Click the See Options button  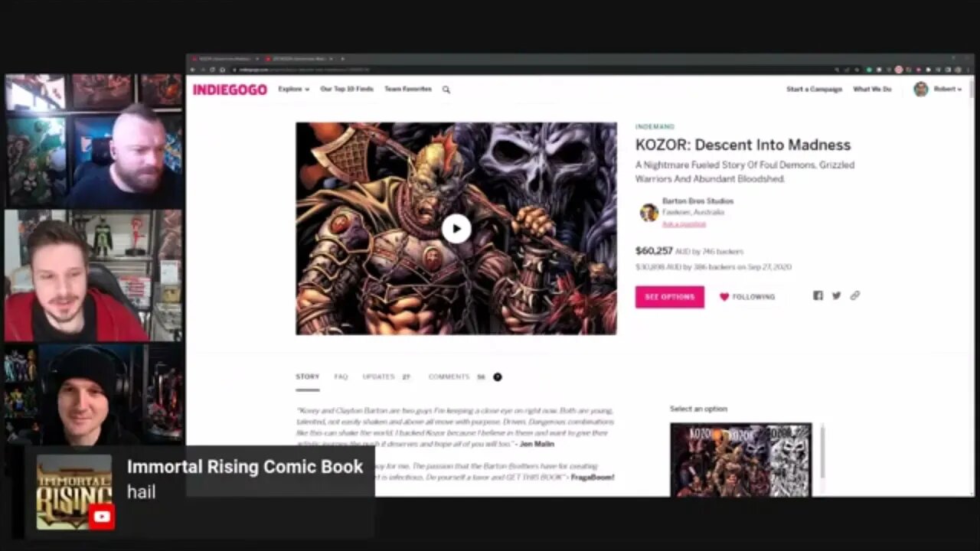click(670, 297)
